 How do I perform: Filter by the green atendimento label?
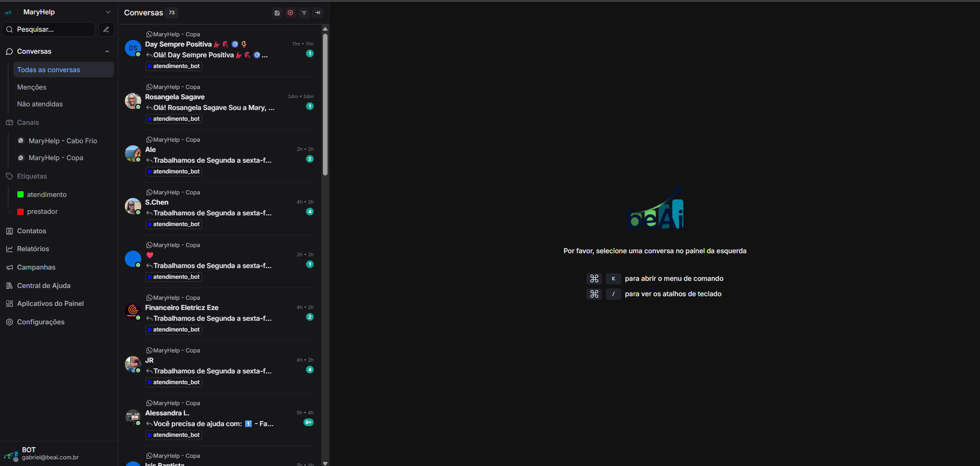click(47, 195)
